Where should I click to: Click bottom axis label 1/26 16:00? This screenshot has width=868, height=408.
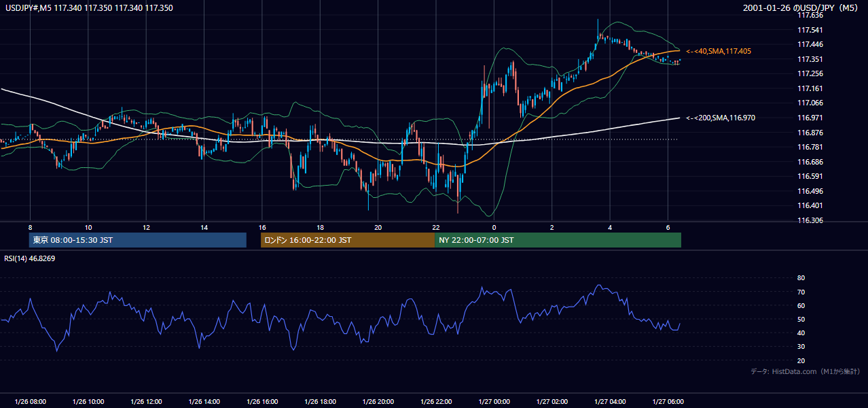262,402
